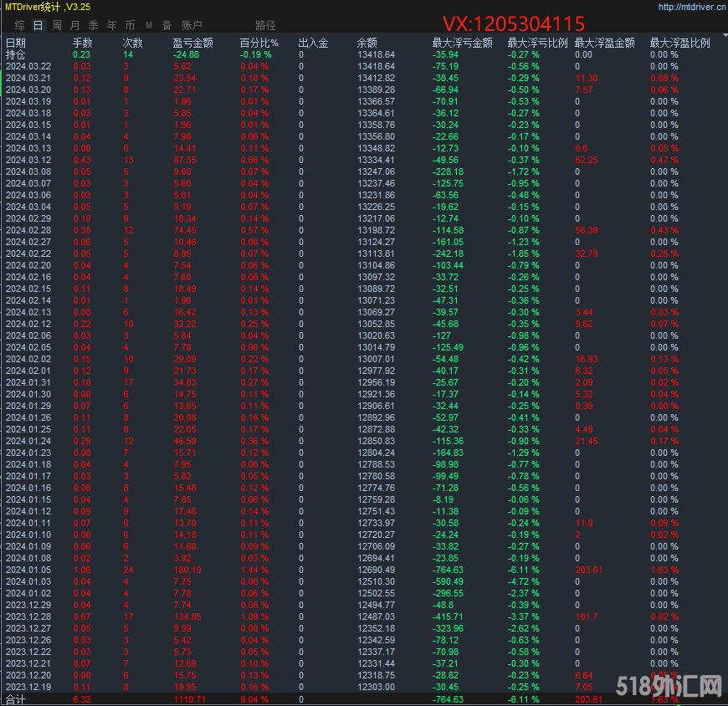Click the 百分比% column header

tap(259, 43)
